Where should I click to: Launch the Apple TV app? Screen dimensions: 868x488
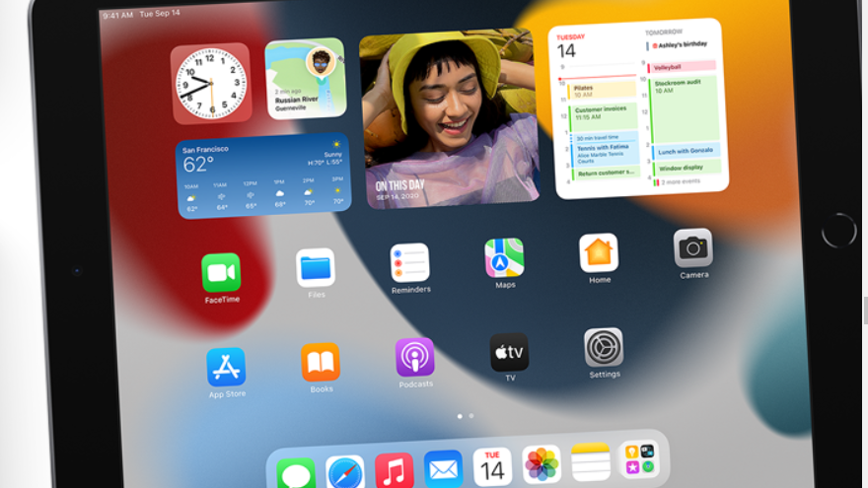point(509,352)
